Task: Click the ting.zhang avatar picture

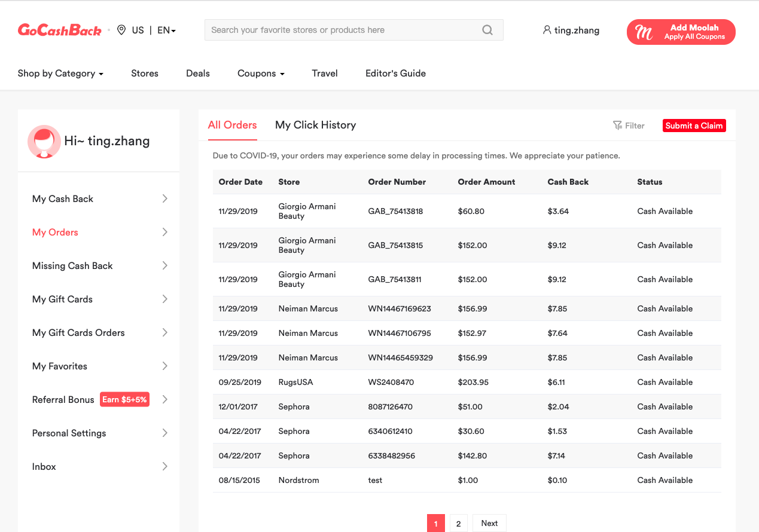Action: [44, 142]
